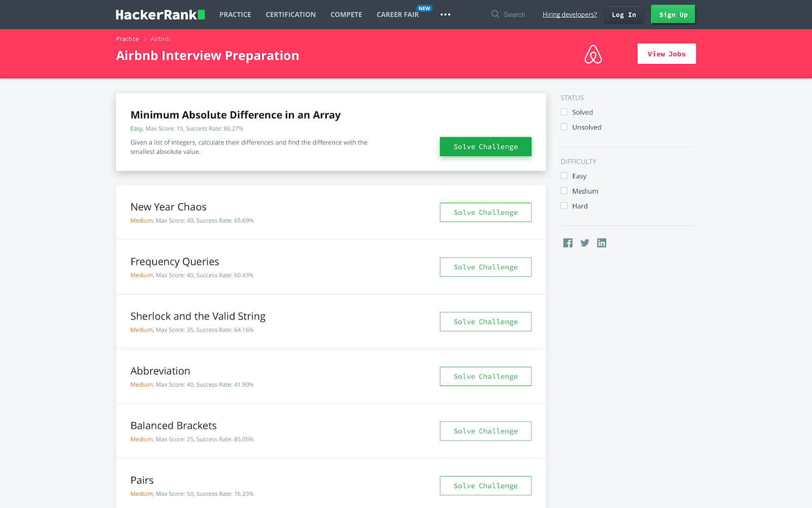812x508 pixels.
Task: Share on Twitter icon
Action: click(585, 243)
